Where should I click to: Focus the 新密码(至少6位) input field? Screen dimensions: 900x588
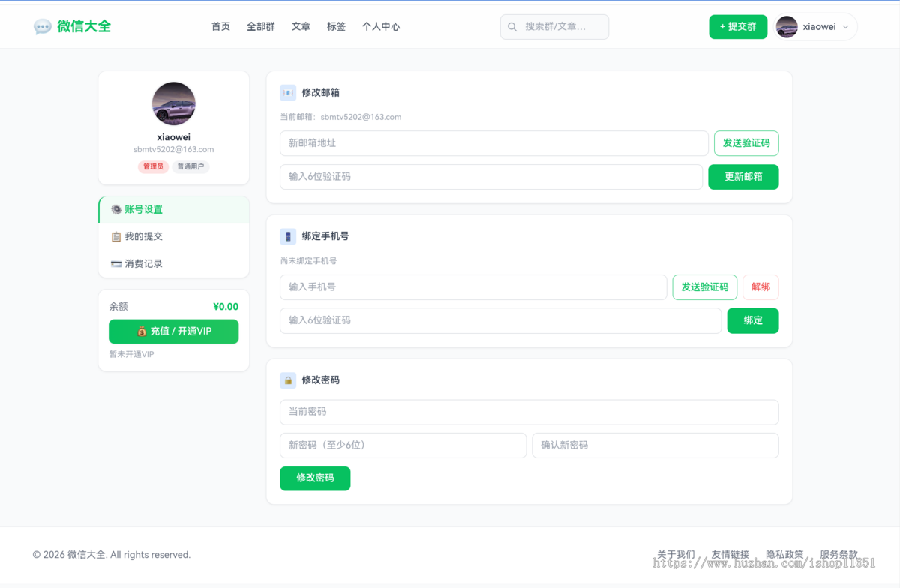tap(403, 445)
